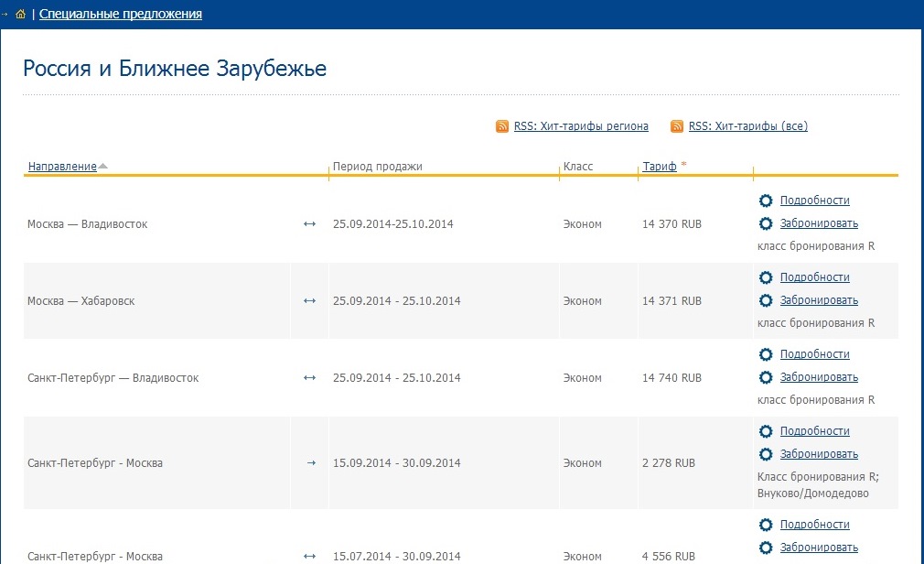Click the RSS icon for all hit-tariffs
924x564 pixels.
(677, 126)
